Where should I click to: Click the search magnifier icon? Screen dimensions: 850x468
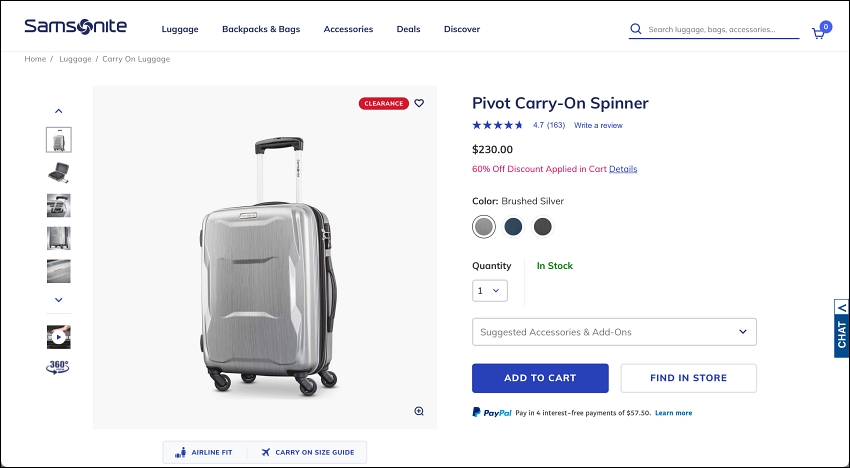point(636,29)
